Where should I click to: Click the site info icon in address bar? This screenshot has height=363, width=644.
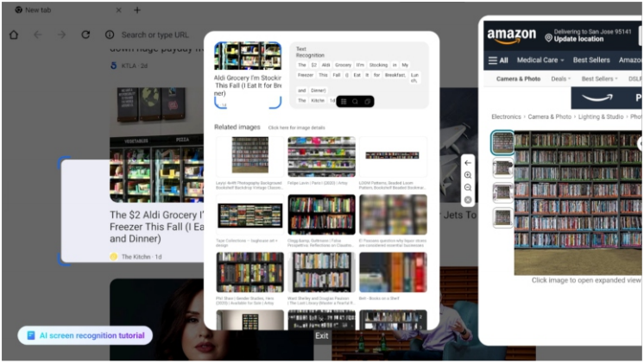110,34
